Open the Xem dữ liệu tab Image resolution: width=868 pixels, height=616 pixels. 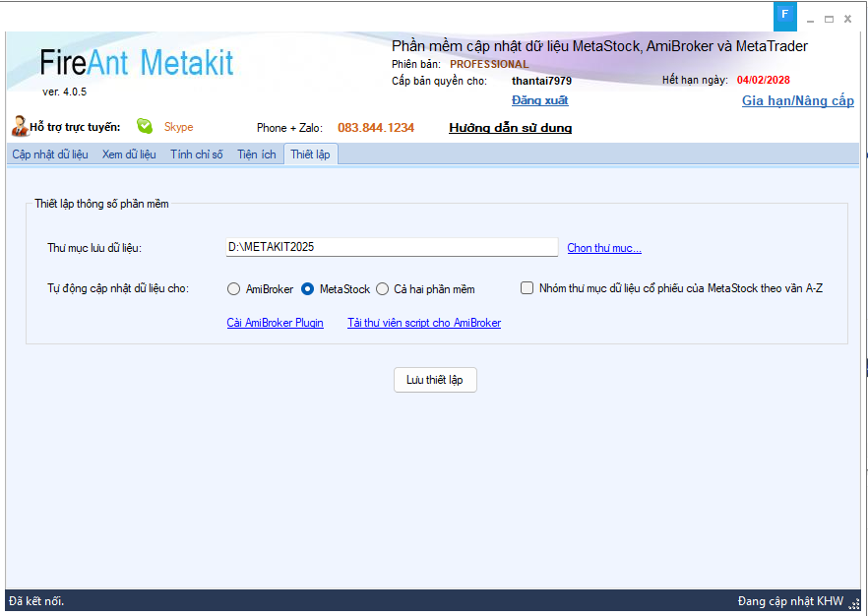pyautogui.click(x=129, y=154)
